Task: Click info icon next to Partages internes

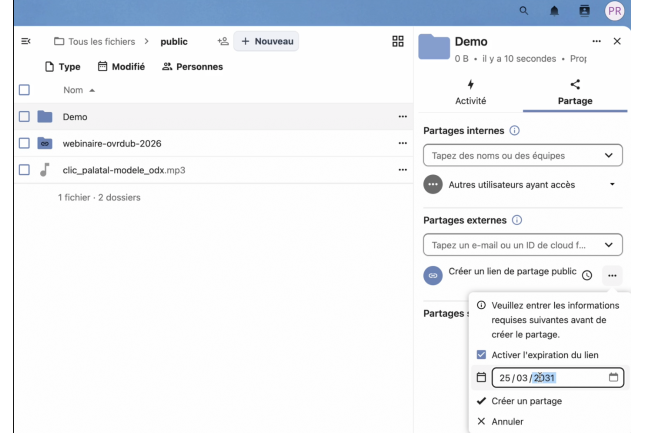Action: [x=514, y=131]
